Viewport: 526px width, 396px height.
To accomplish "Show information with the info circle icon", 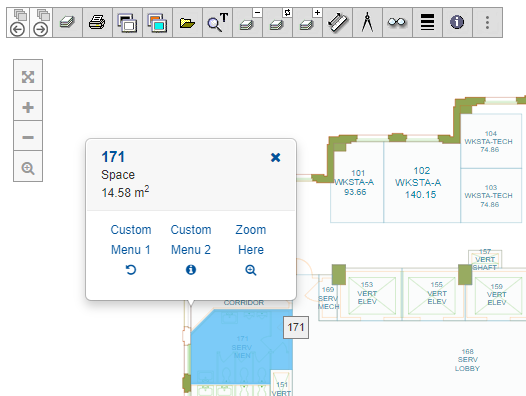I will click(x=457, y=22).
